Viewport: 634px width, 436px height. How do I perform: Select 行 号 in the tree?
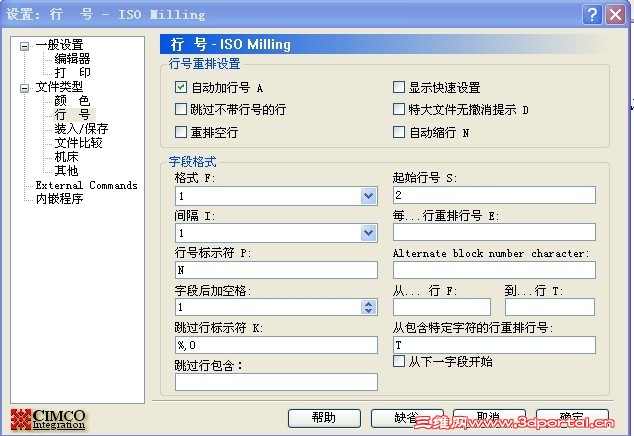[74, 114]
